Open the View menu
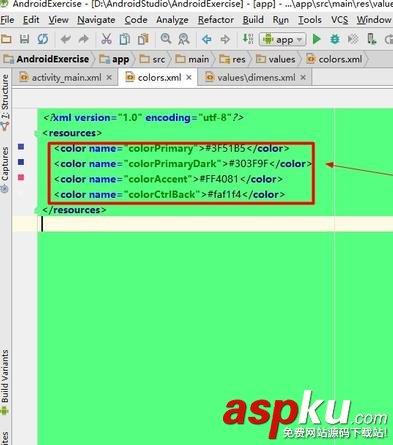The width and height of the screenshot is (393, 445). pyautogui.click(x=58, y=20)
